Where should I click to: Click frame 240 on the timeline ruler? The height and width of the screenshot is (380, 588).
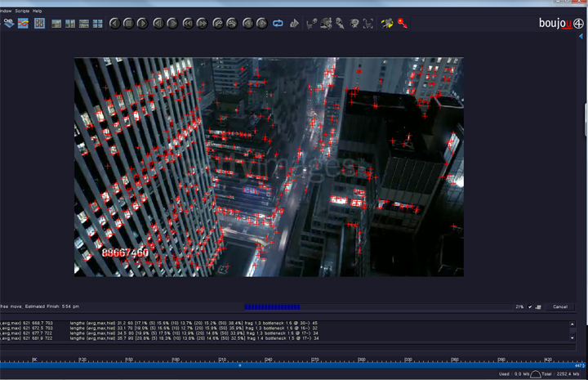coord(269,360)
